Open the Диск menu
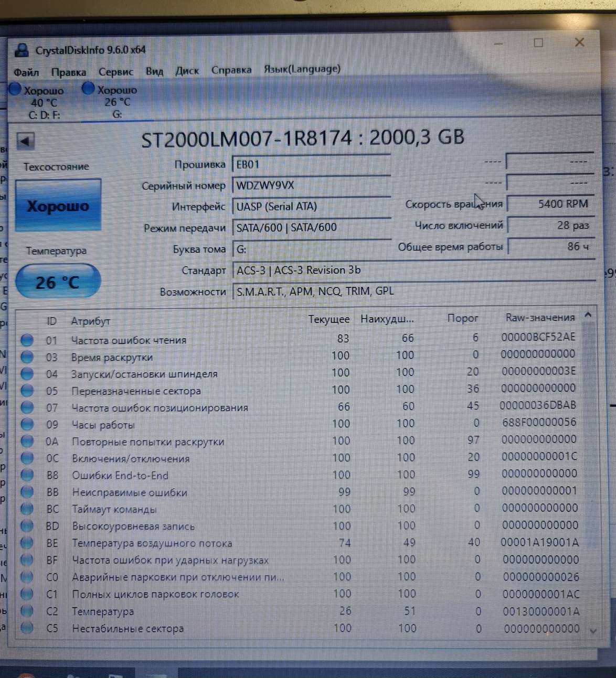The width and height of the screenshot is (616, 678). pos(187,70)
